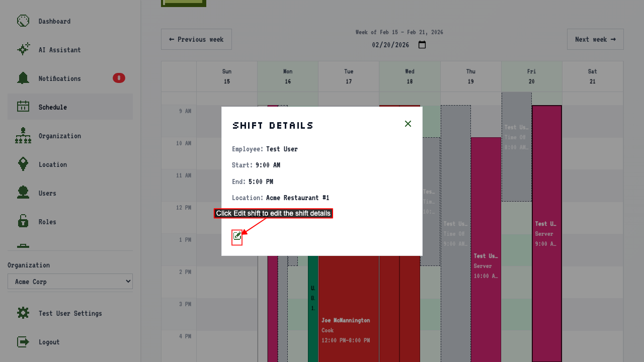
Task: Open the calendar date picker icon
Action: 422,45
